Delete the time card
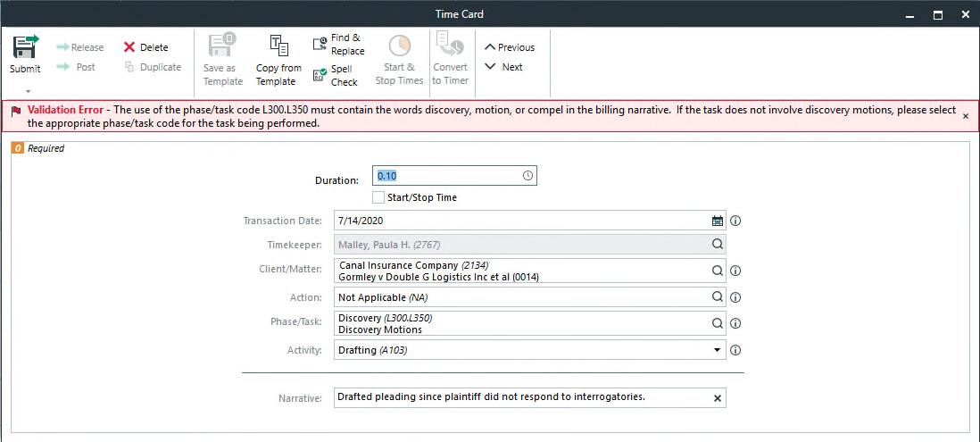Viewport: 980px width, 442px height. (146, 47)
